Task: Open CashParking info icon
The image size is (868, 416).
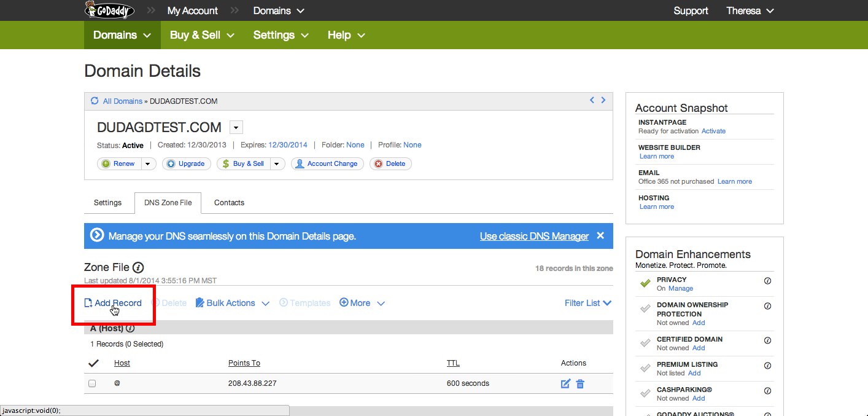Action: pos(767,390)
